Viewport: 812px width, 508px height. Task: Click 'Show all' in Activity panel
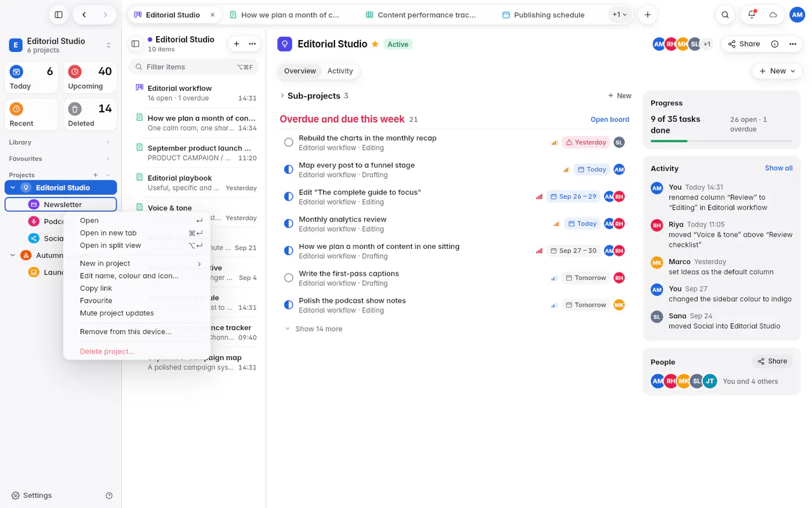pyautogui.click(x=778, y=168)
